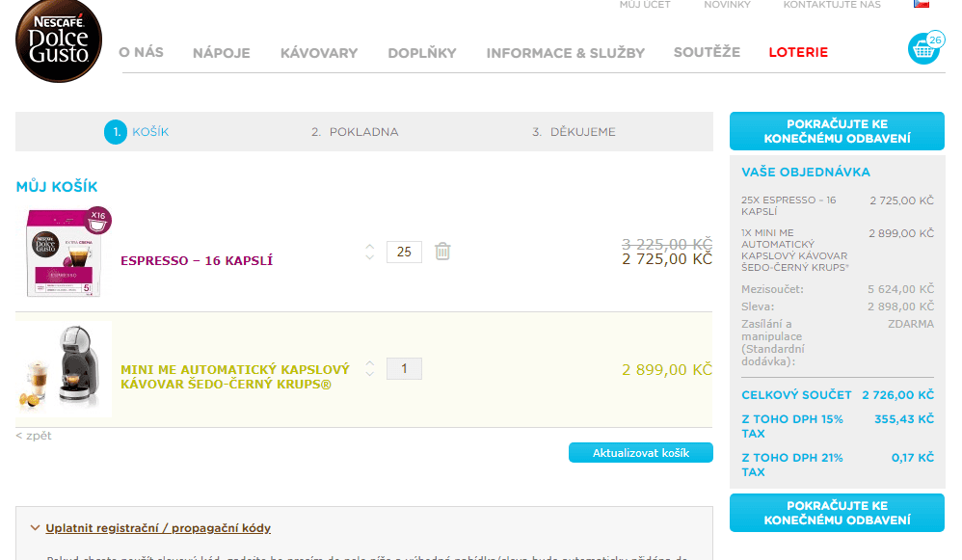Click the Czech flag language icon

(x=922, y=4)
